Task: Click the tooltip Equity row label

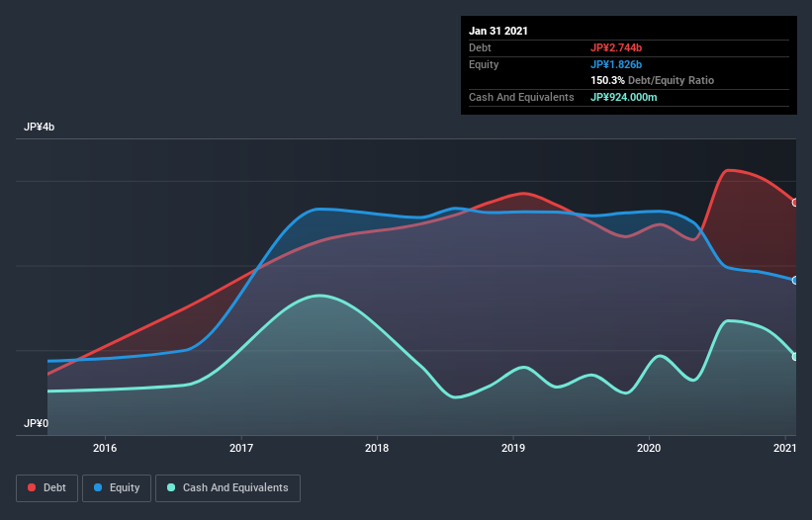Action: click(x=484, y=64)
